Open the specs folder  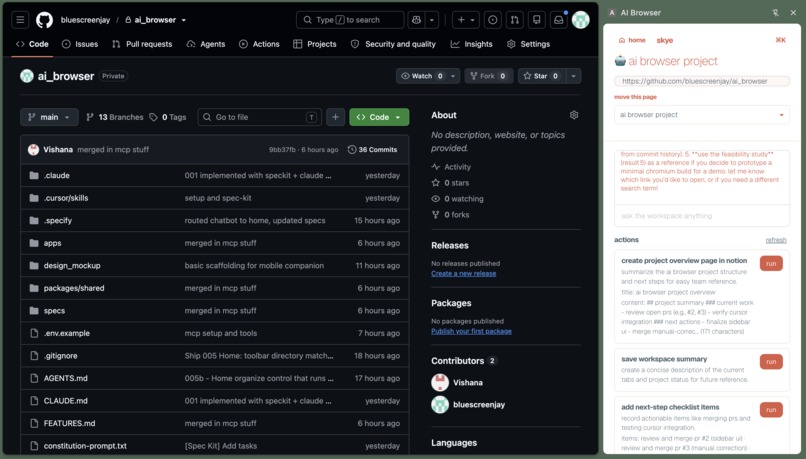click(54, 311)
